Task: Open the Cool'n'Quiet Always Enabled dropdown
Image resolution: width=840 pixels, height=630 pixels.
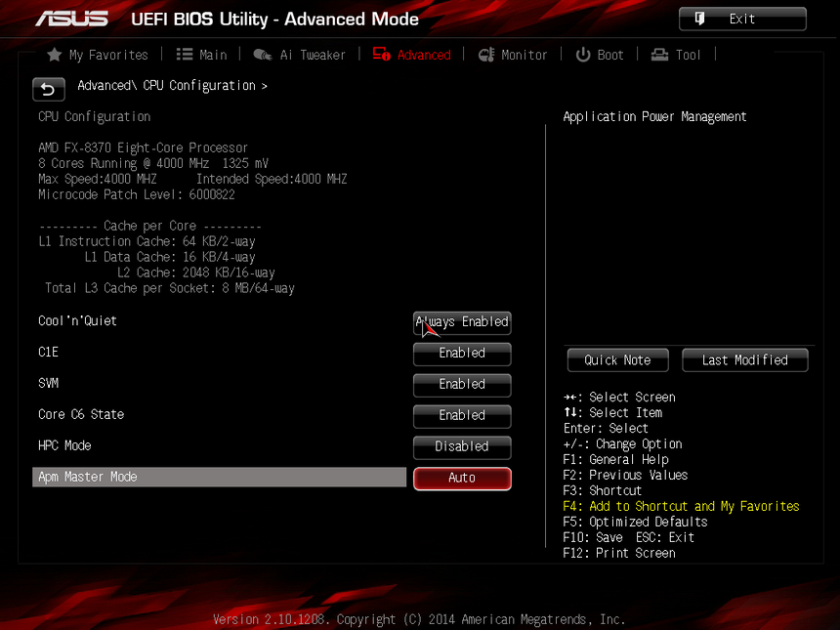Action: click(x=462, y=322)
